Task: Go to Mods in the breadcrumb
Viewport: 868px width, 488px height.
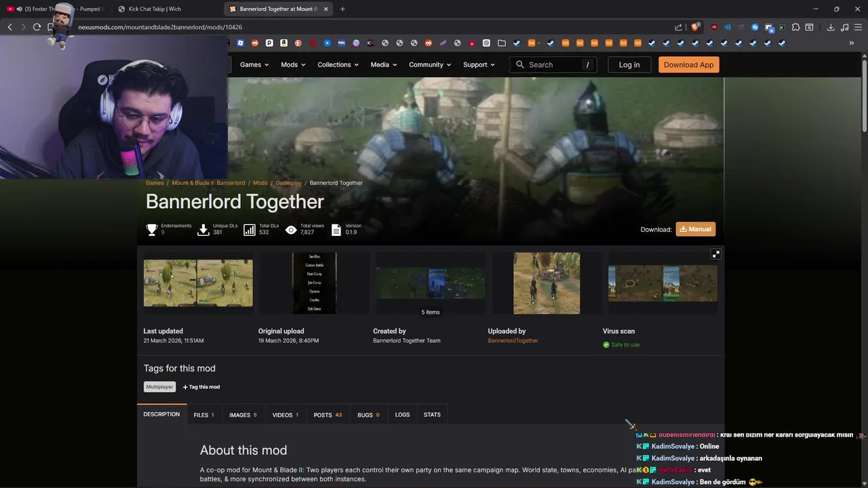Action: (x=260, y=183)
